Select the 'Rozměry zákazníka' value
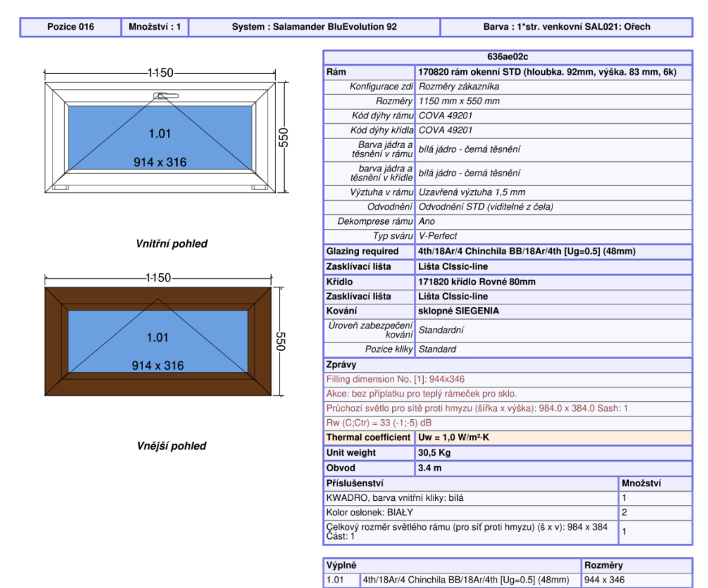Screen dimensions: 708x588 [459, 86]
